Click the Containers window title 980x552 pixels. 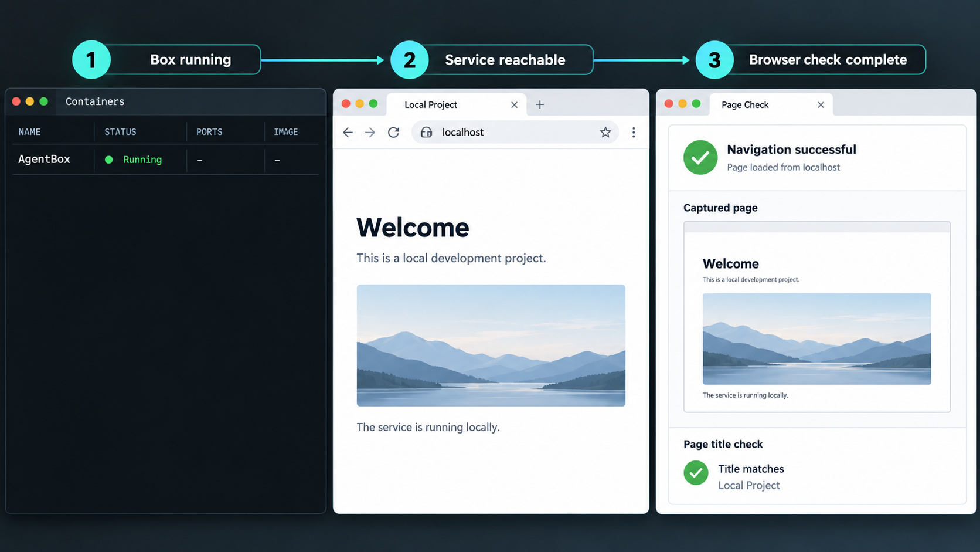tap(95, 101)
